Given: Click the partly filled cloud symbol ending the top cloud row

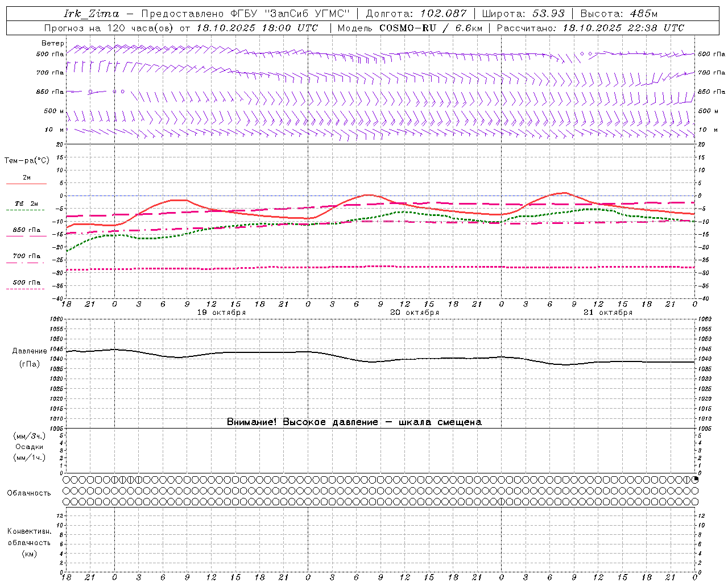Looking at the screenshot, I should 695,480.
